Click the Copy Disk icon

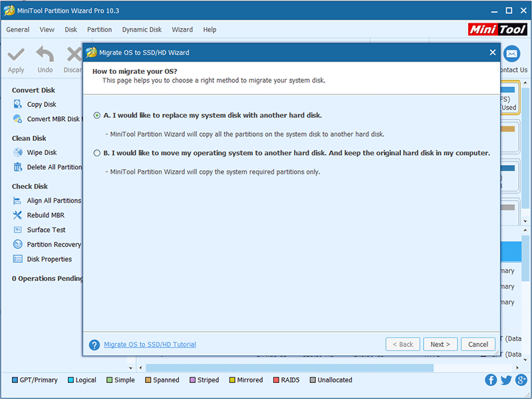click(x=17, y=104)
